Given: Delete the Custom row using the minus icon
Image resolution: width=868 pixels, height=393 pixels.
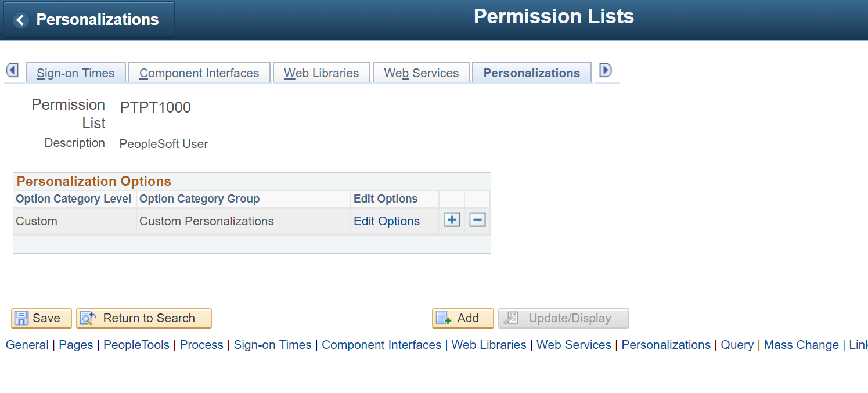Looking at the screenshot, I should 477,220.
